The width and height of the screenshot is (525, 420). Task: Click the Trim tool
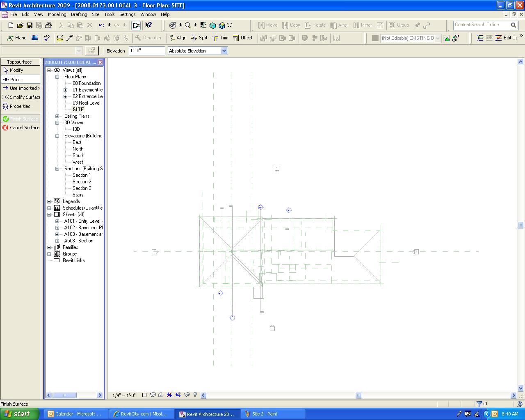(x=220, y=38)
